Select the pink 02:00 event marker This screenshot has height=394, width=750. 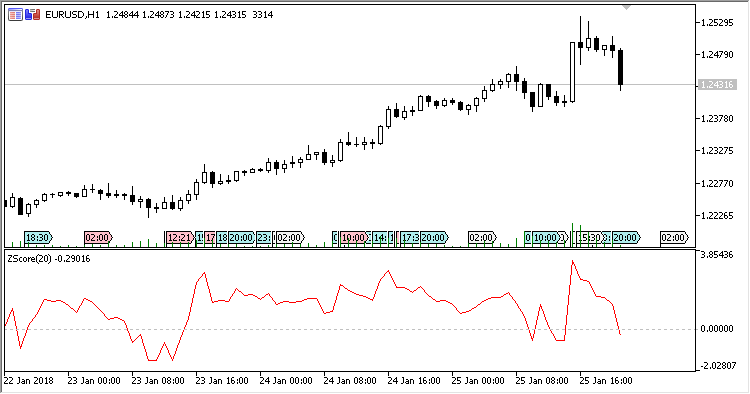coord(98,238)
